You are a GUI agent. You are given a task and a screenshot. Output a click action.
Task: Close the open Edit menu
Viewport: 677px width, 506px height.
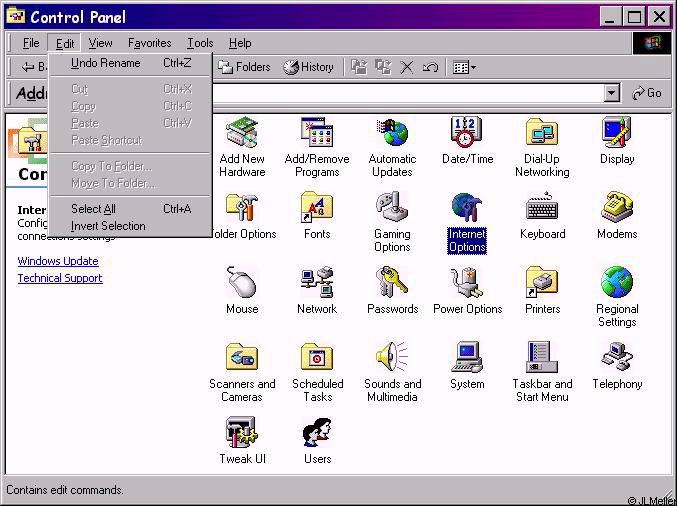pos(65,43)
